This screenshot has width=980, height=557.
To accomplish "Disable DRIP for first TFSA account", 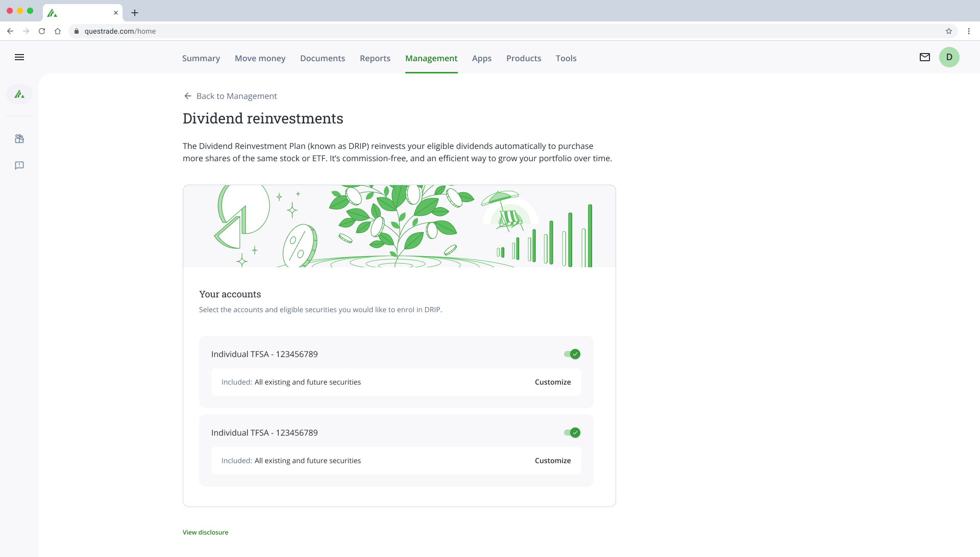I will [x=572, y=354].
